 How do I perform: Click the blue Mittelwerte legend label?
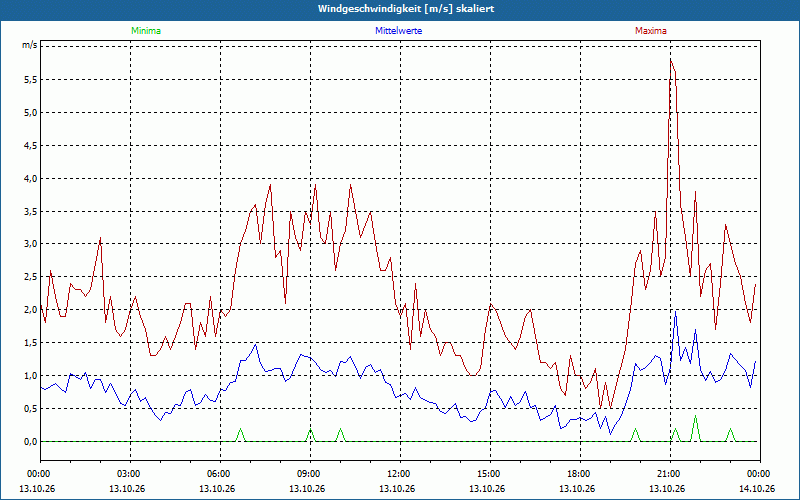[398, 31]
